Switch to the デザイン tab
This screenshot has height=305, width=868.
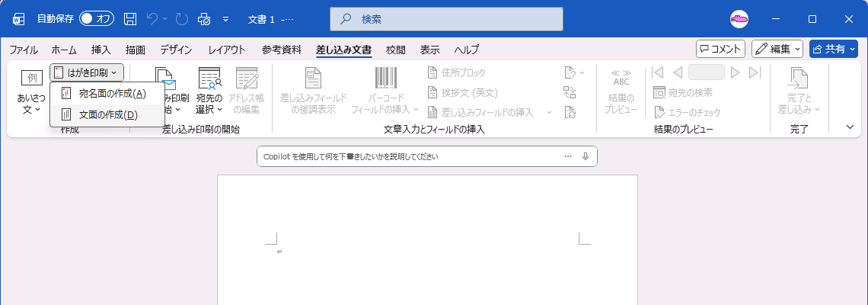(176, 50)
